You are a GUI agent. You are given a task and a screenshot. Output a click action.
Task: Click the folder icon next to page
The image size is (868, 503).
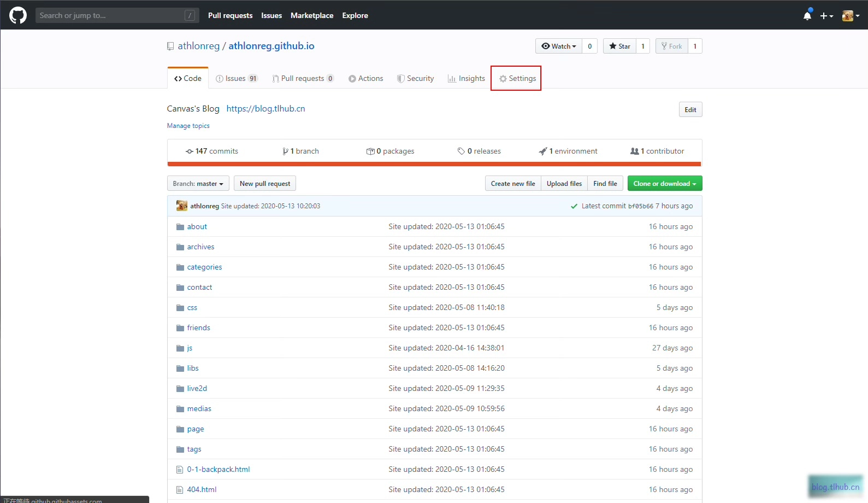pos(180,429)
